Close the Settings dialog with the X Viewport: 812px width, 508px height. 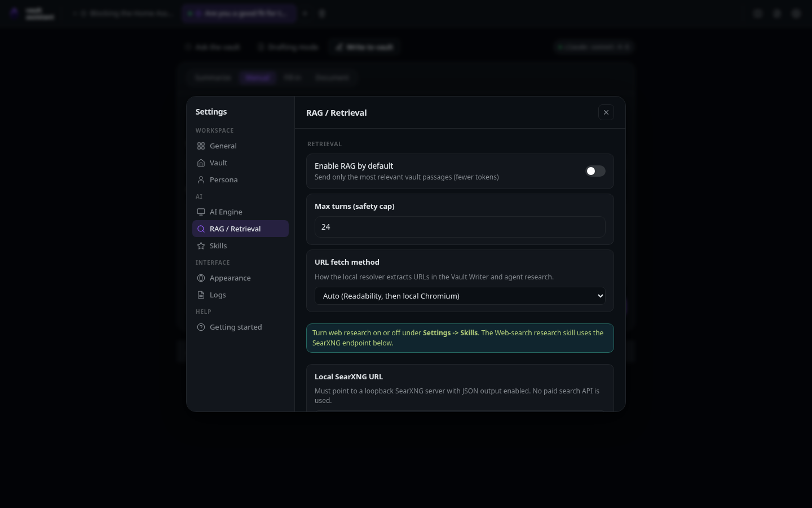point(606,112)
